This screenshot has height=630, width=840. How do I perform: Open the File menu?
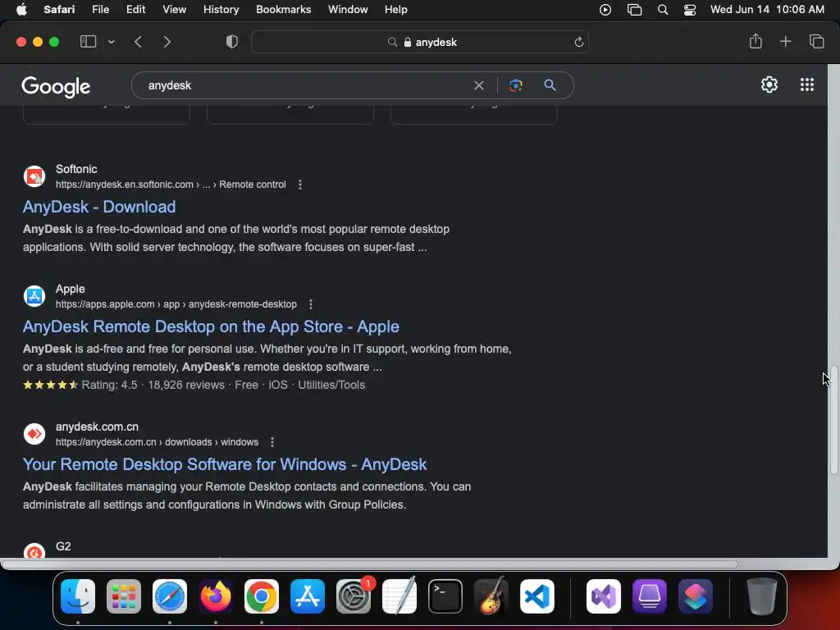point(100,10)
